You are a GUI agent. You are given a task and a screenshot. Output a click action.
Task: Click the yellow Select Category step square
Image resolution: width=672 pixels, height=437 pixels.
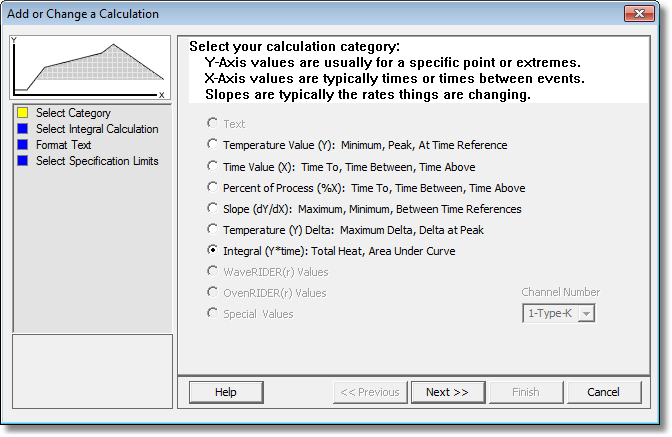[x=23, y=113]
